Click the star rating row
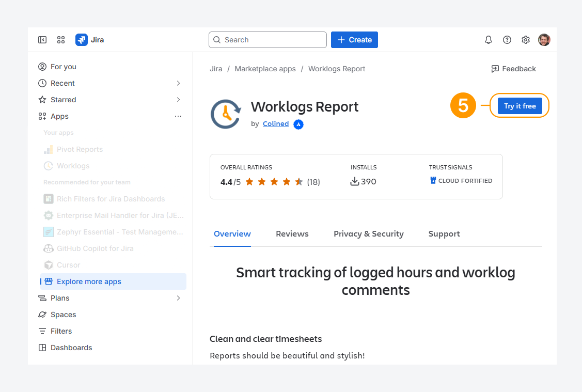This screenshot has height=392, width=582. [x=274, y=182]
